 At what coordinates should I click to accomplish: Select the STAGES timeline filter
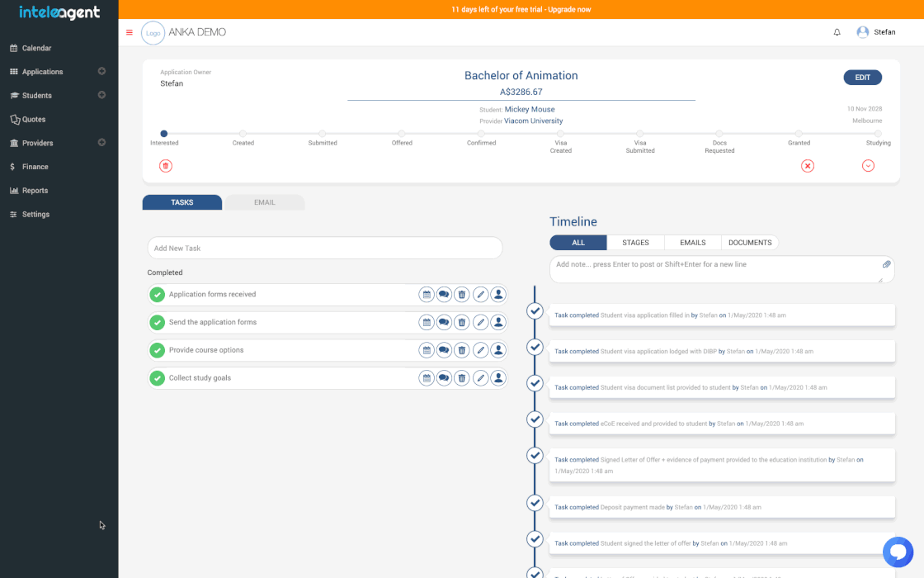[x=635, y=243]
